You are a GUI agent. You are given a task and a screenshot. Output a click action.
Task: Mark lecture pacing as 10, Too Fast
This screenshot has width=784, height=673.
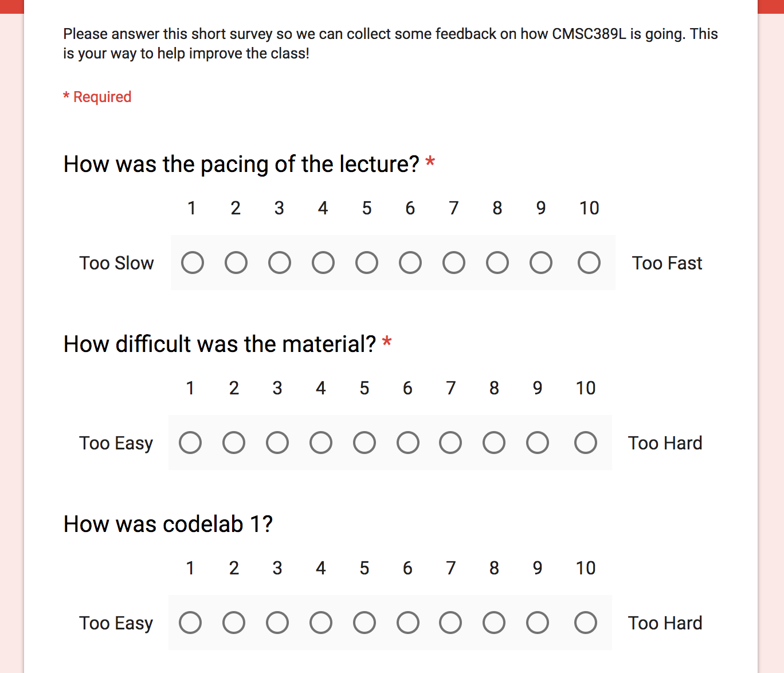(589, 263)
